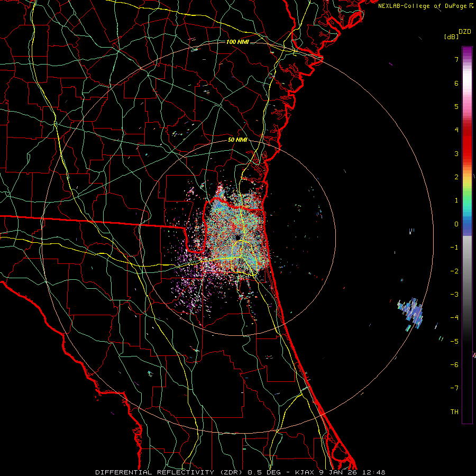Pick the -4 tick label on scale

point(454,318)
